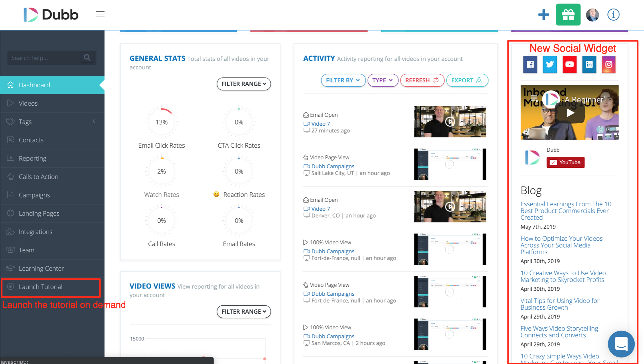Open thumbnail for San Marcos video view

(x=450, y=334)
